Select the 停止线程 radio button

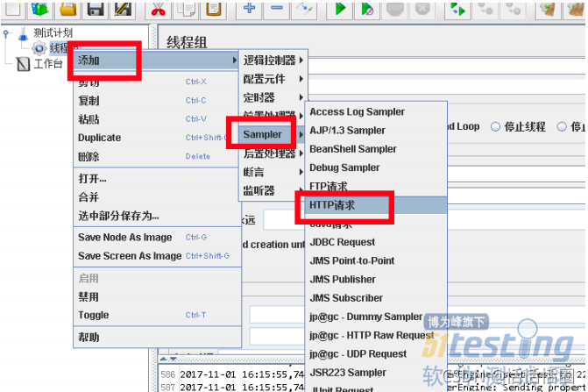pos(495,127)
